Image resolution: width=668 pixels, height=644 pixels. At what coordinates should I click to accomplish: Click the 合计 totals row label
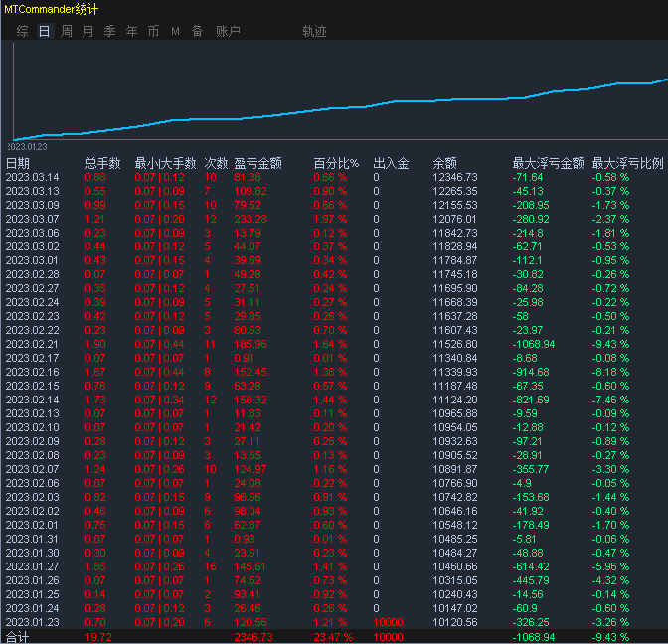click(x=18, y=636)
